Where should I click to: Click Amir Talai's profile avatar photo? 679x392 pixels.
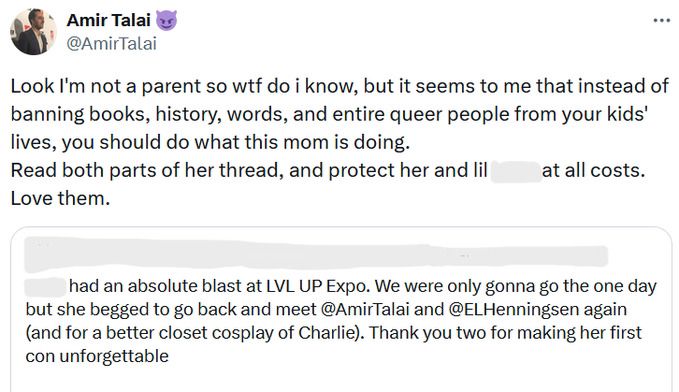pos(33,32)
